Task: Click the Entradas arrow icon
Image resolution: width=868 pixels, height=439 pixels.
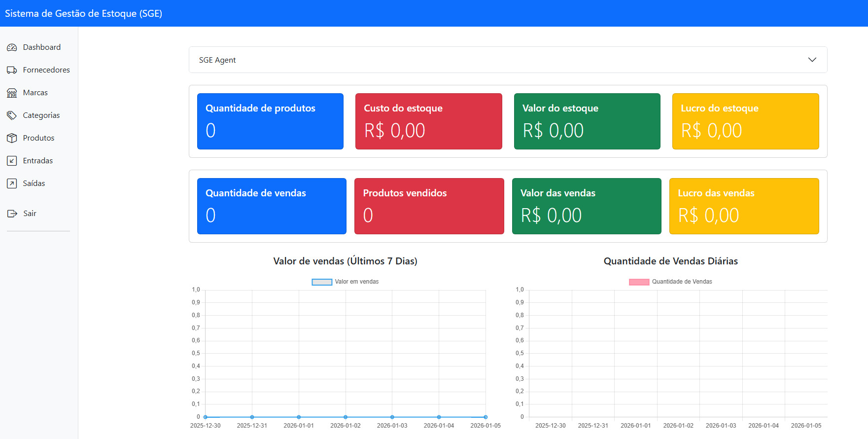Action: coord(12,161)
